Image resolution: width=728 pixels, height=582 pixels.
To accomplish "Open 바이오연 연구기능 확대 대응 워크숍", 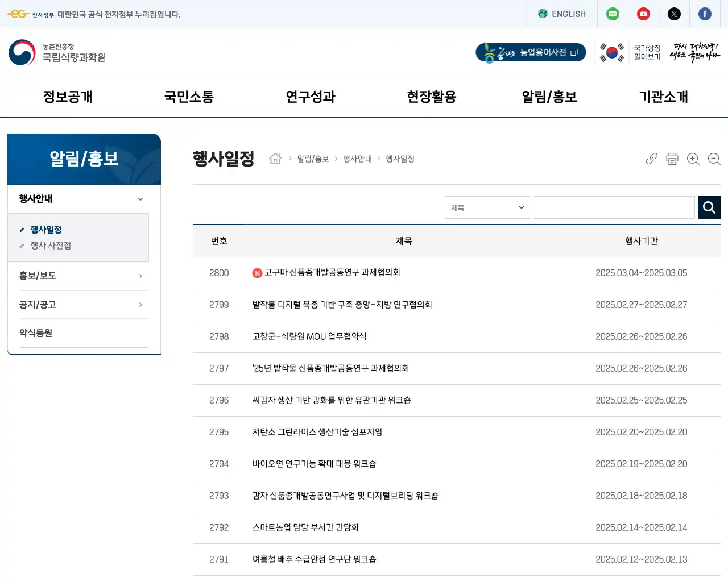I will tap(315, 464).
